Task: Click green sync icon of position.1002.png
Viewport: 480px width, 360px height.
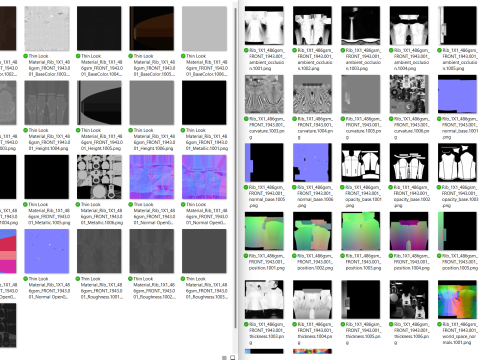Action: click(295, 256)
